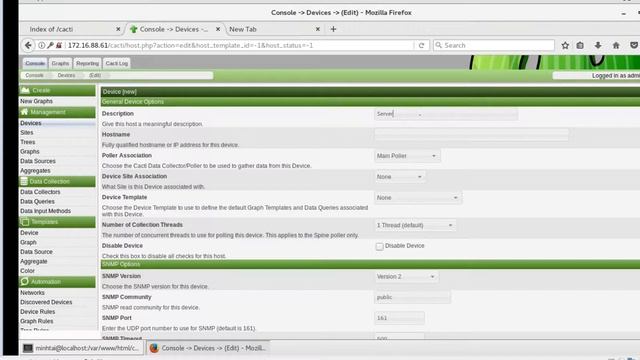Open Aggregates in the sidebar

coord(35,171)
